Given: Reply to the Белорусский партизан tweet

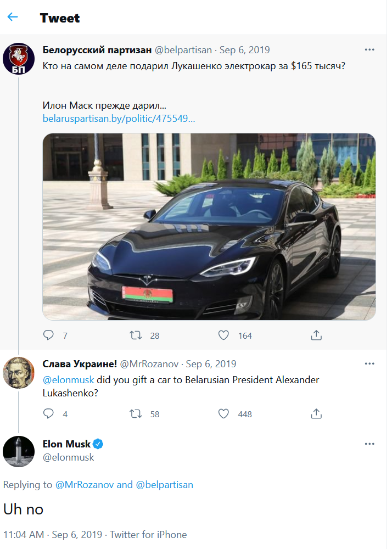Looking at the screenshot, I should tap(49, 335).
